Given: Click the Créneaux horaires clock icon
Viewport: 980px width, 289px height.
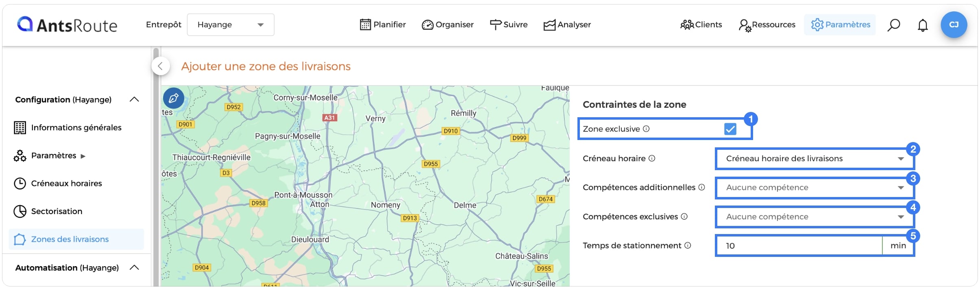Looking at the screenshot, I should tap(20, 184).
